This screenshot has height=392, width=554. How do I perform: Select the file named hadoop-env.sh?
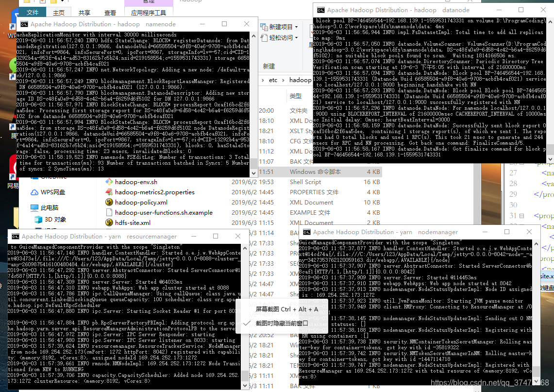pyautogui.click(x=136, y=182)
